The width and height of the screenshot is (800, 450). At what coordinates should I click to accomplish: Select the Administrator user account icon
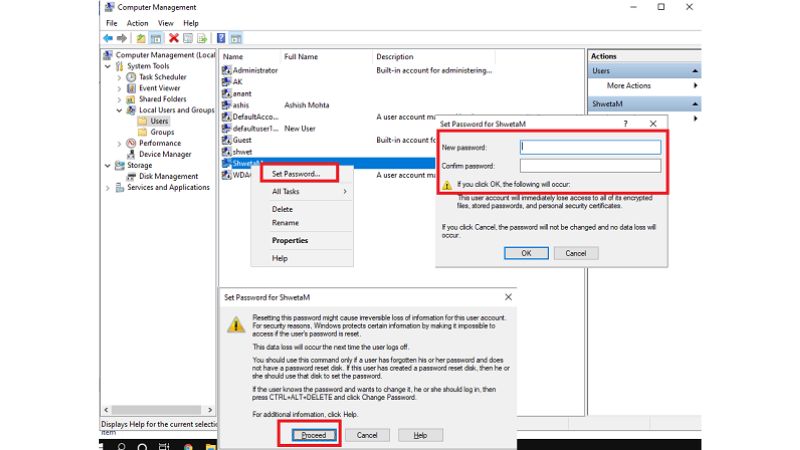(227, 70)
